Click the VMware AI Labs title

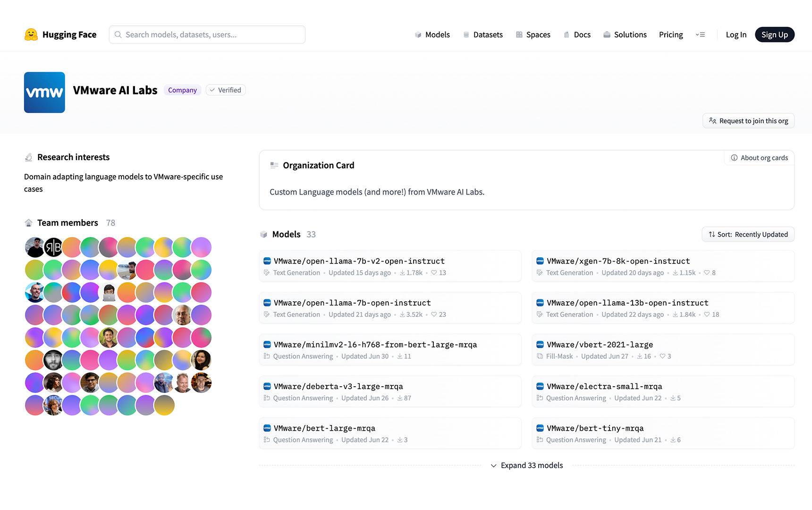[115, 90]
